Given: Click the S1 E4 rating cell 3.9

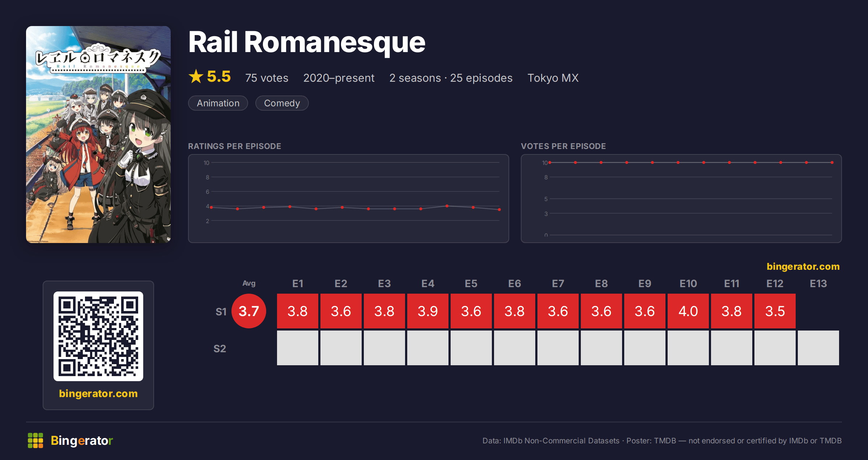Looking at the screenshot, I should click(x=428, y=311).
